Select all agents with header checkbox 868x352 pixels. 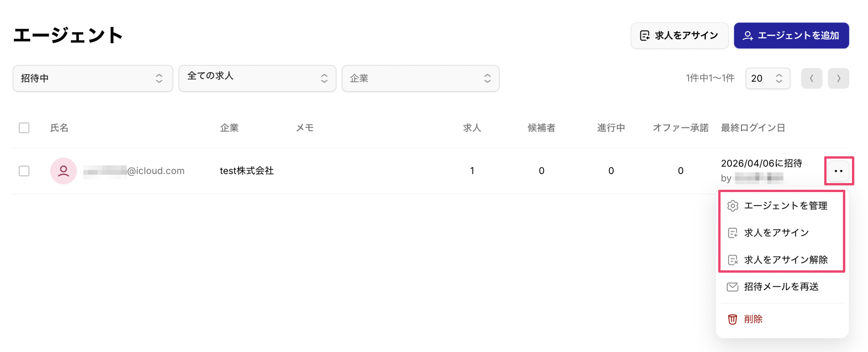[x=24, y=128]
